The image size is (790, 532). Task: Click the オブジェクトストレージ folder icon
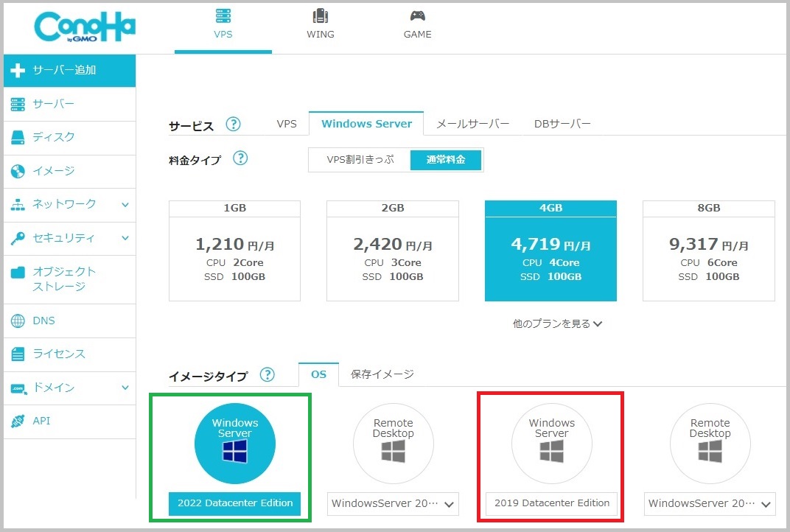coord(18,273)
